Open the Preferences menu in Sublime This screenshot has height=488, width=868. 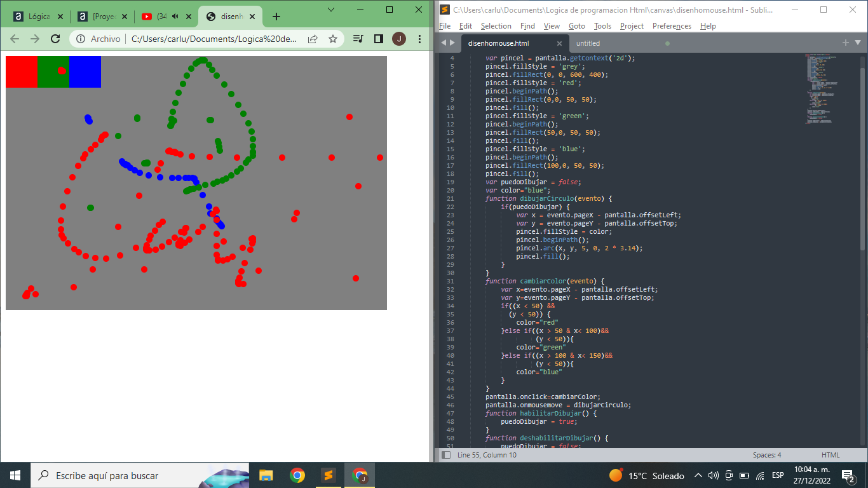(x=672, y=26)
